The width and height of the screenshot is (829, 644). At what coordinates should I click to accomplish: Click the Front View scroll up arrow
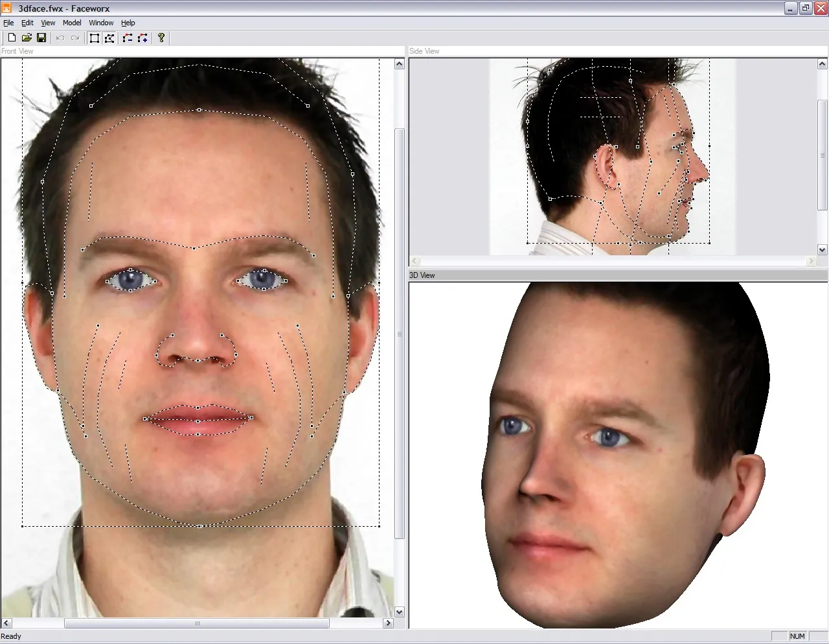tap(400, 63)
